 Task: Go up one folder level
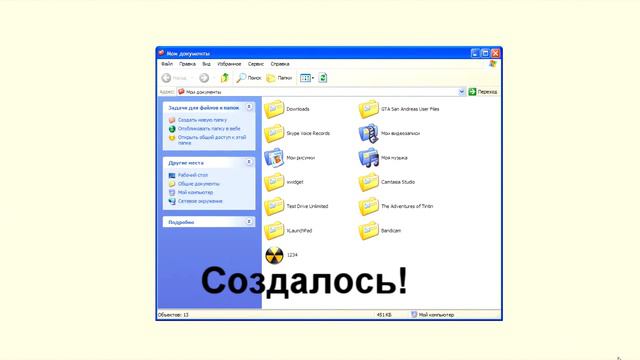click(x=224, y=78)
